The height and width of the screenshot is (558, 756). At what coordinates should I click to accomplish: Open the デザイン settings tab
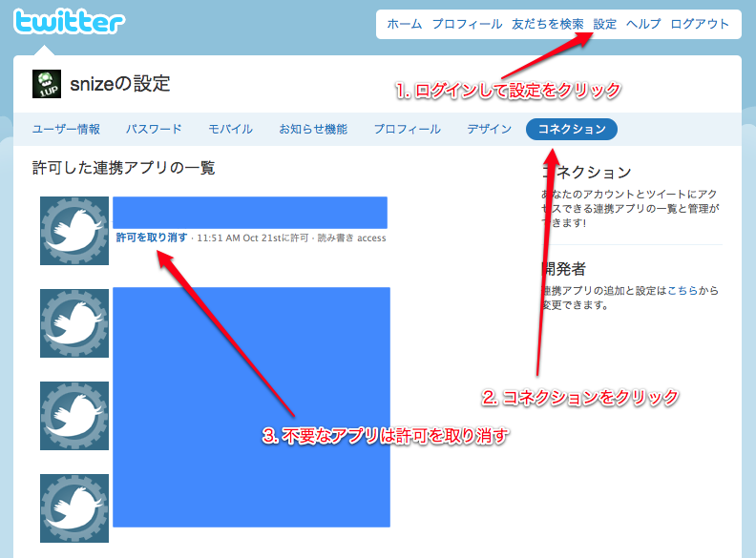click(x=489, y=130)
